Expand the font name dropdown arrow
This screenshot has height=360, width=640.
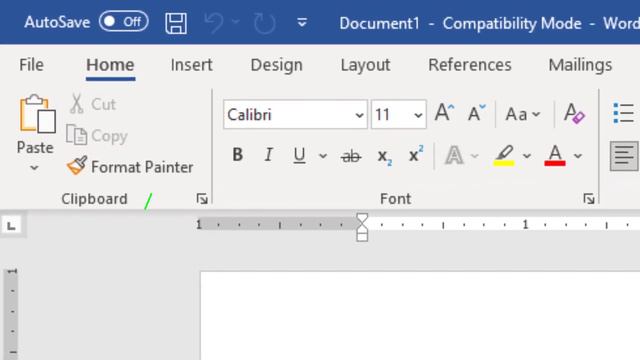click(359, 115)
